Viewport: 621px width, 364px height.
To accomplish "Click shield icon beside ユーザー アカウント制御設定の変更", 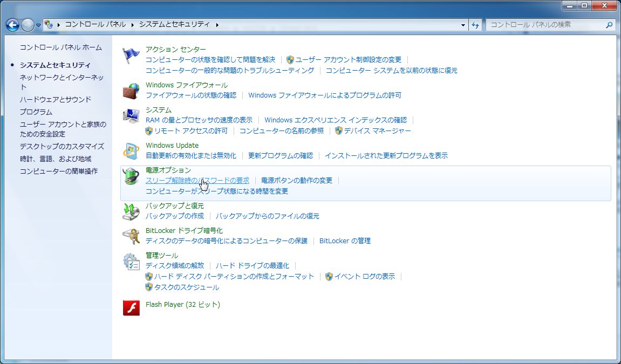I will pyautogui.click(x=290, y=60).
